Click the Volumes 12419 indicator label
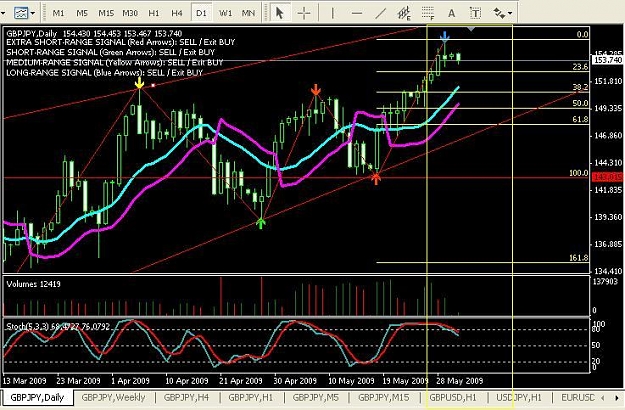 point(33,284)
